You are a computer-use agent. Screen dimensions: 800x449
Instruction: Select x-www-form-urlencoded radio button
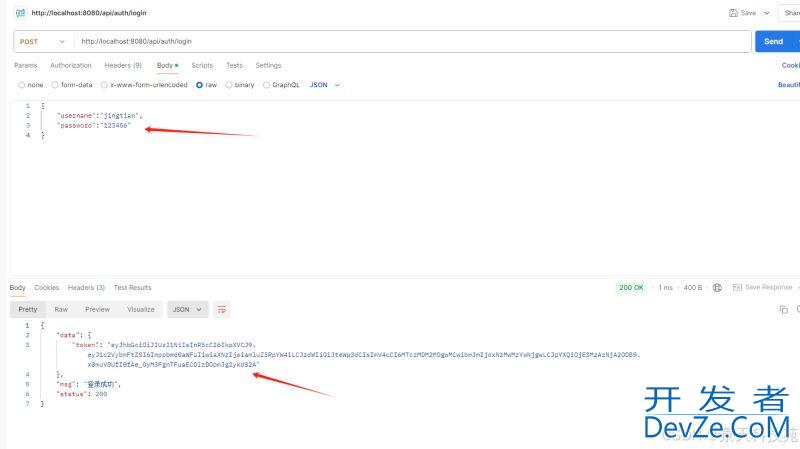(104, 85)
